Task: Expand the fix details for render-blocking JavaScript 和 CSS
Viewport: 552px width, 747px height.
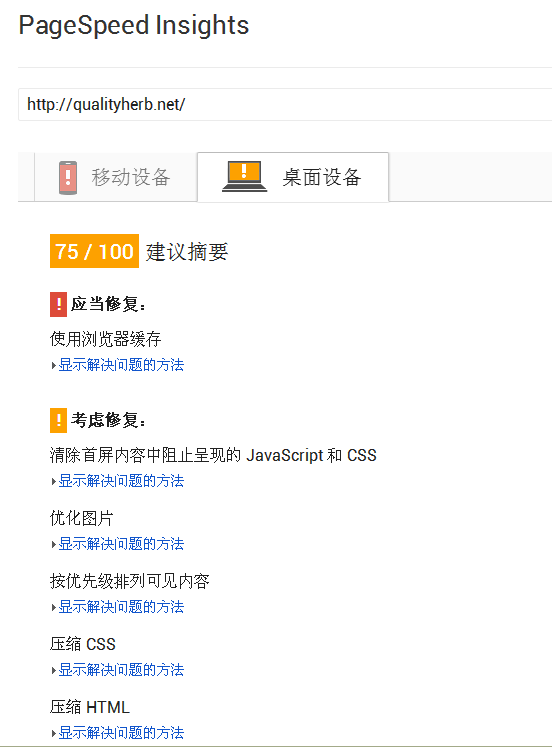Action: [x=121, y=481]
